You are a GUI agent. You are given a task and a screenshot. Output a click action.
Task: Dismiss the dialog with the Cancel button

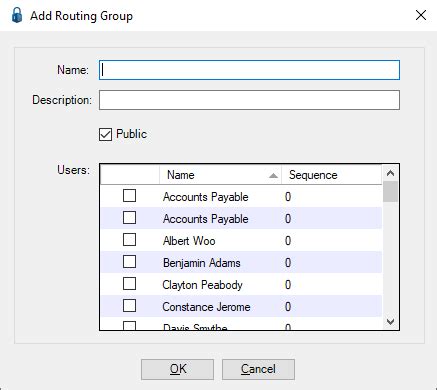pos(258,369)
